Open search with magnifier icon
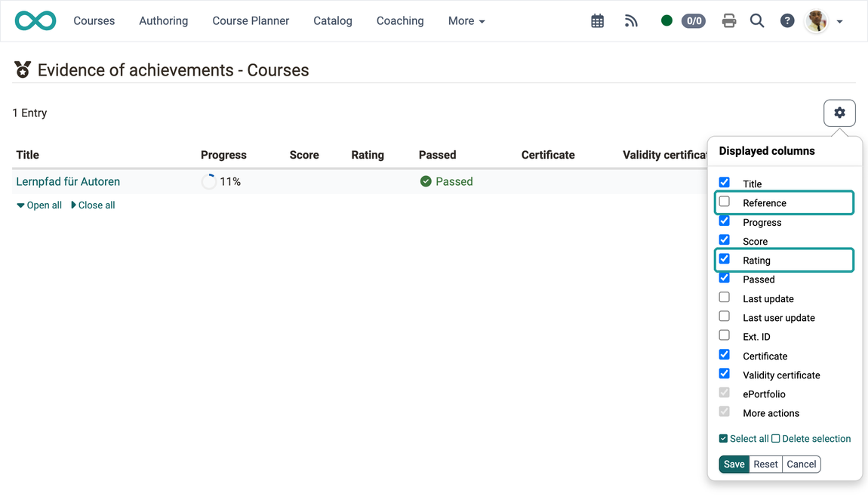Screen dimensions: 868x497 757,21
